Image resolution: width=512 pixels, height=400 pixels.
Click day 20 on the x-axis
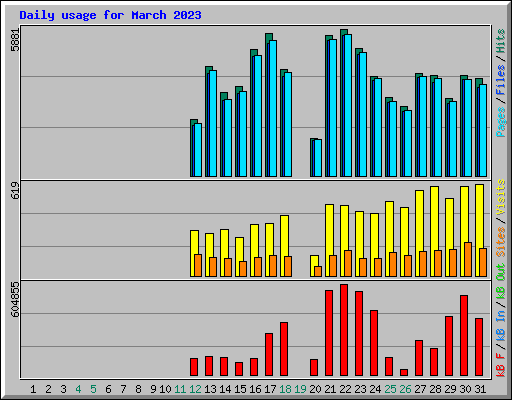point(315,389)
